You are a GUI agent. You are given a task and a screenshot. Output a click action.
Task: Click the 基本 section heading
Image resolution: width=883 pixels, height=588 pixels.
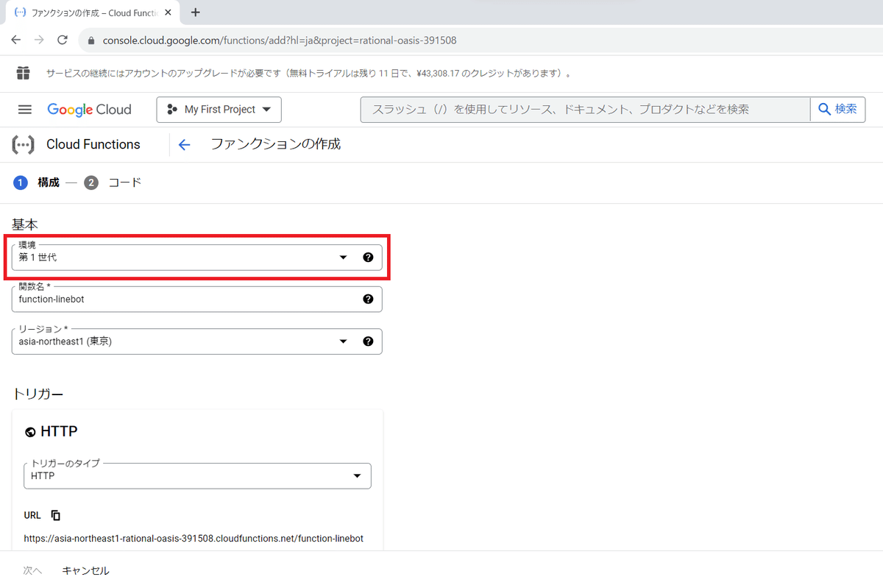(25, 224)
